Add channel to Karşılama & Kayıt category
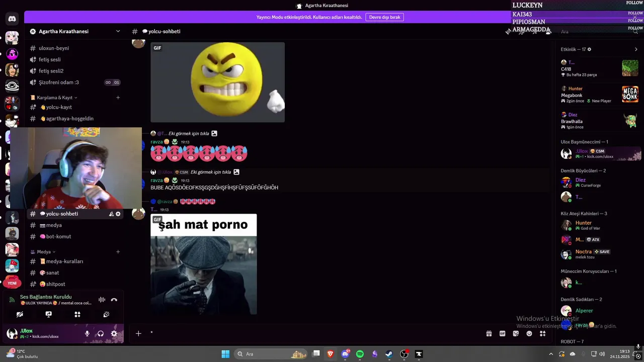This screenshot has height=362, width=644. 118,98
